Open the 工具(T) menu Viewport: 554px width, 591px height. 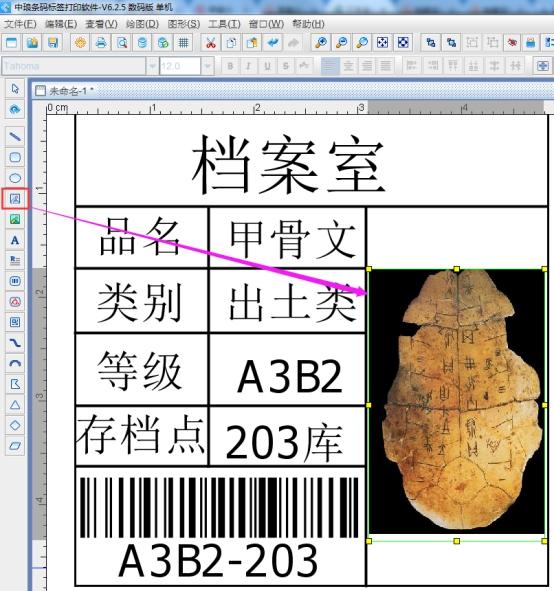coord(224,24)
